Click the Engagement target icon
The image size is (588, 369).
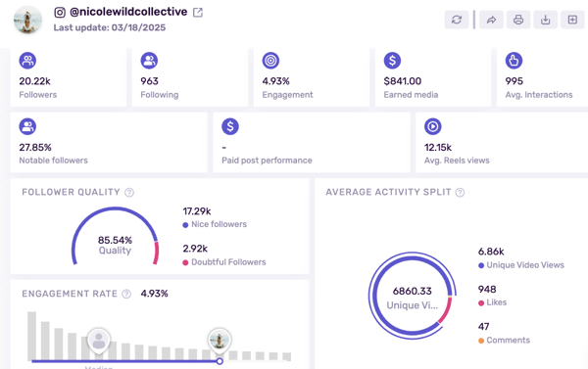(x=270, y=61)
